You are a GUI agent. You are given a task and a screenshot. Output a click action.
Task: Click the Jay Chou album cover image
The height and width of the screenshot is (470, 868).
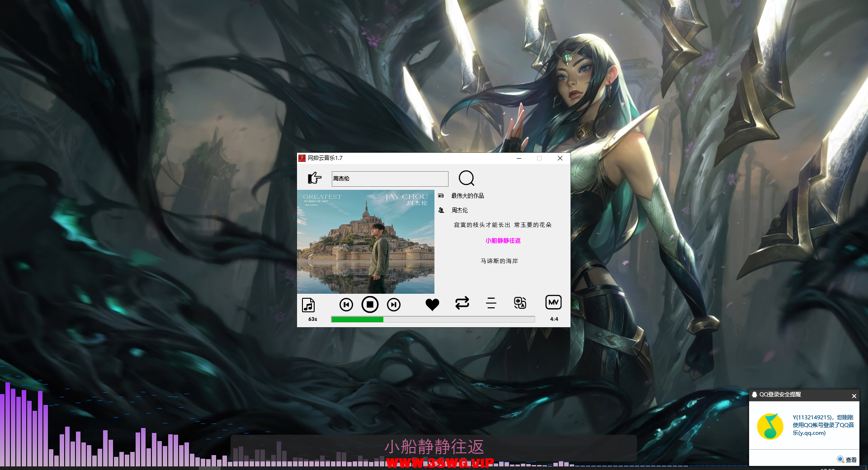click(x=366, y=242)
